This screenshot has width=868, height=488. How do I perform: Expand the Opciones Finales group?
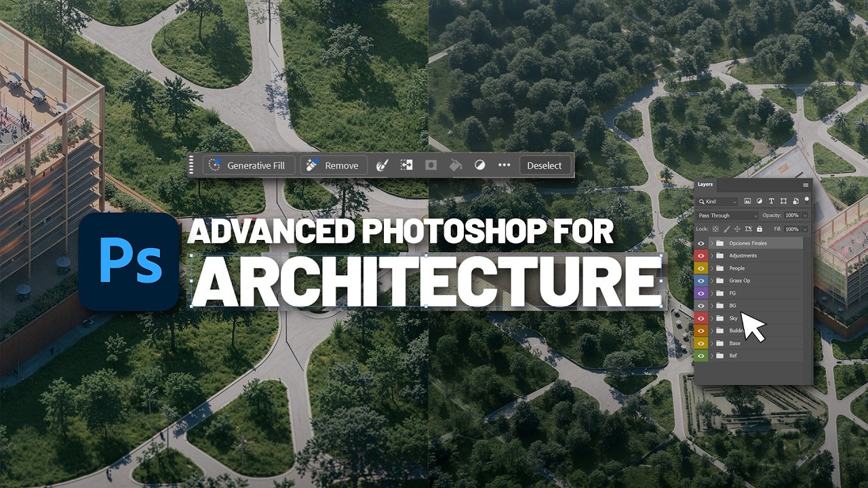[712, 243]
